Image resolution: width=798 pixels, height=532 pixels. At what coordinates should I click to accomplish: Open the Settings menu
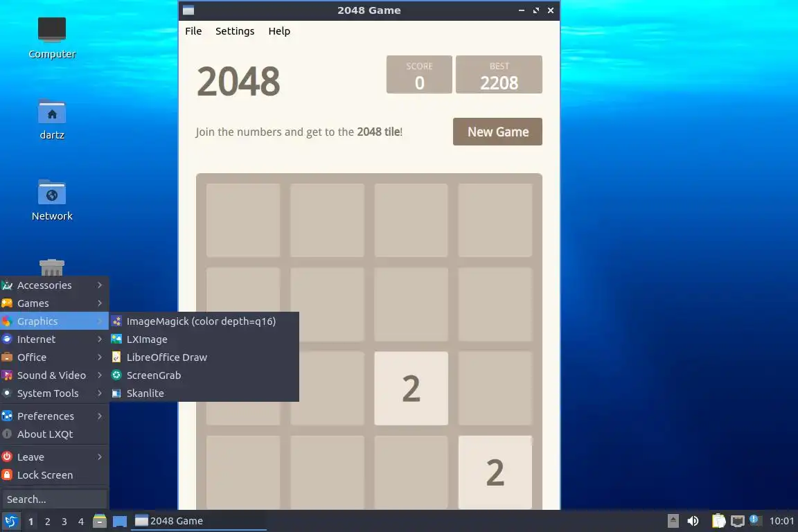[235, 31]
